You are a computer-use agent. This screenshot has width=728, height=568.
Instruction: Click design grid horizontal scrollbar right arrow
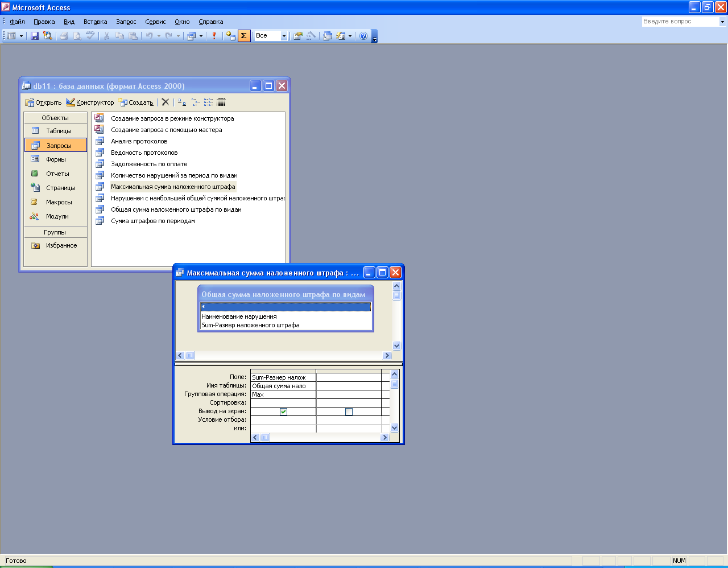coord(385,438)
